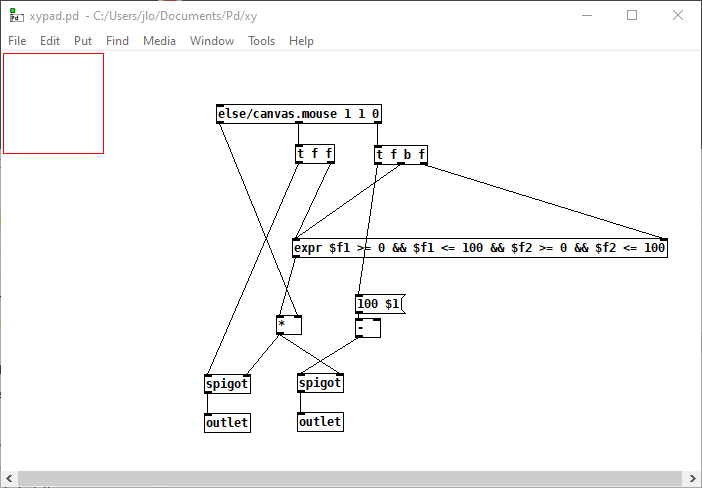This screenshot has height=488, width=702.
Task: Open the Put menu
Action: click(x=83, y=41)
